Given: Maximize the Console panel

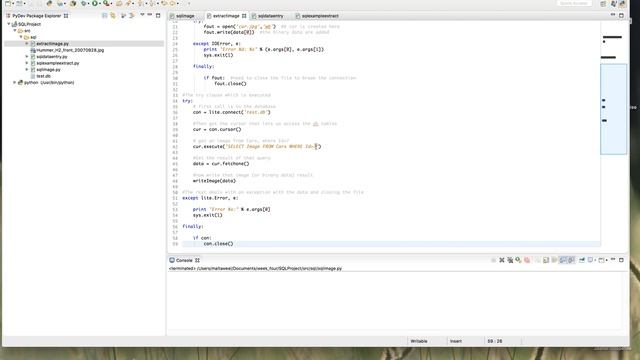Looking at the screenshot, I should pos(621,260).
